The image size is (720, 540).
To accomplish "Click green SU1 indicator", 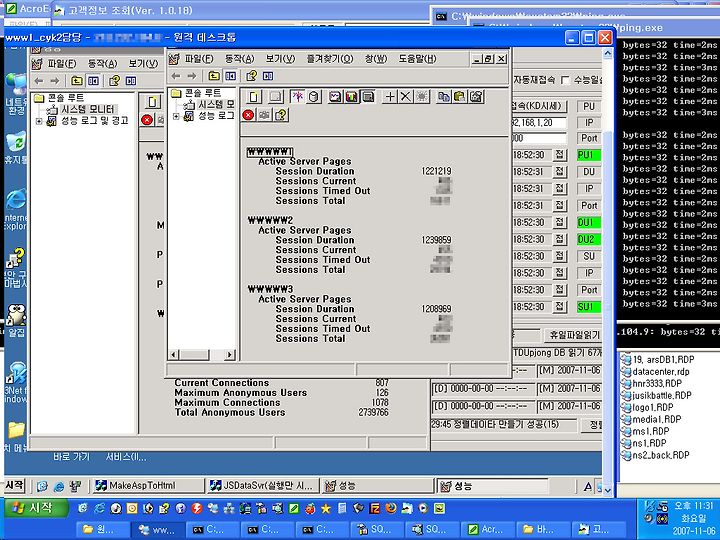I will tap(589, 307).
